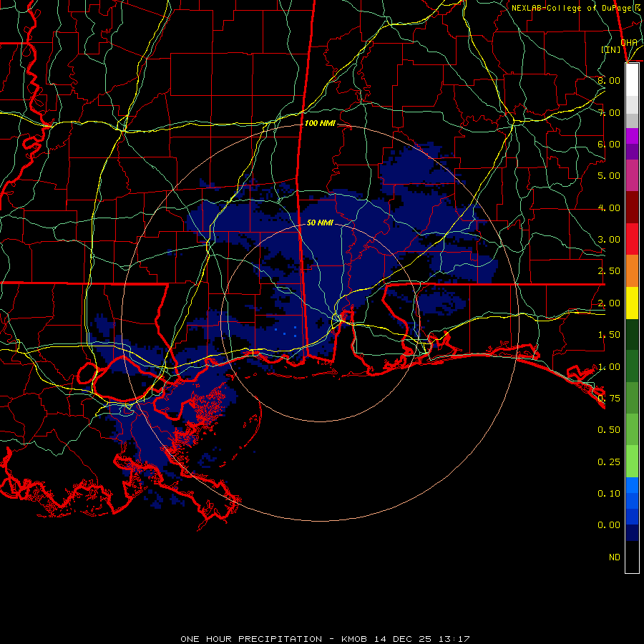Click the ND legend label
Screen dimensions: 644x644
point(615,557)
